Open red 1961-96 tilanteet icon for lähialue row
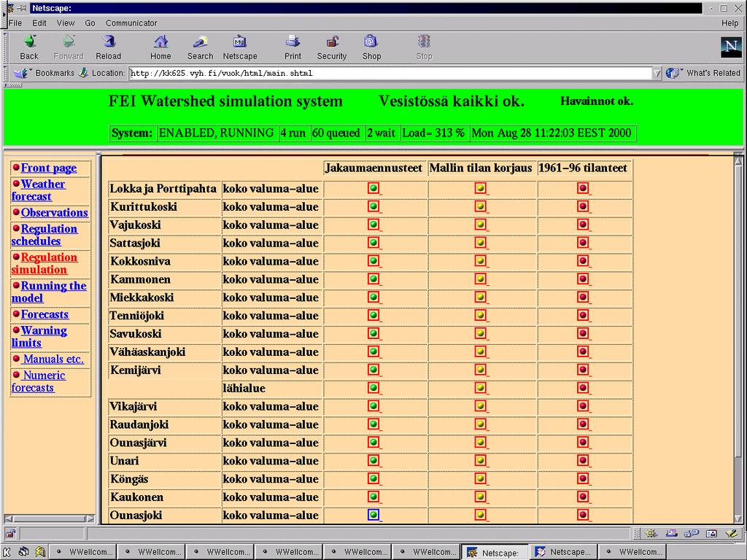The width and height of the screenshot is (747, 560). (x=583, y=388)
